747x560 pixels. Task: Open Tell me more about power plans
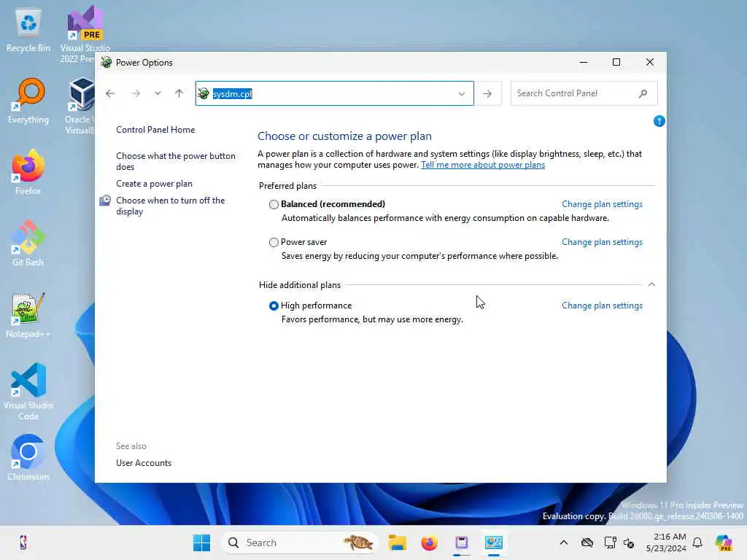tap(483, 165)
